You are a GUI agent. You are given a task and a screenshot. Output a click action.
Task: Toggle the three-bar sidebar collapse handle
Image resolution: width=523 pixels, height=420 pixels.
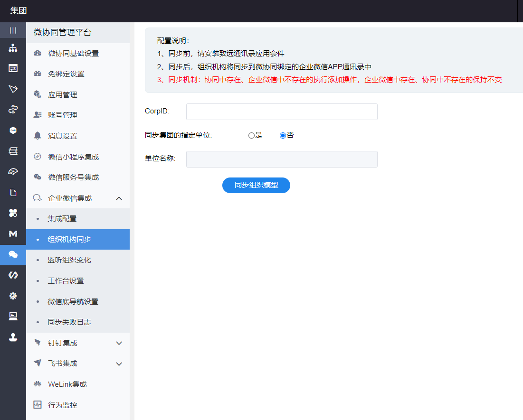tap(13, 30)
